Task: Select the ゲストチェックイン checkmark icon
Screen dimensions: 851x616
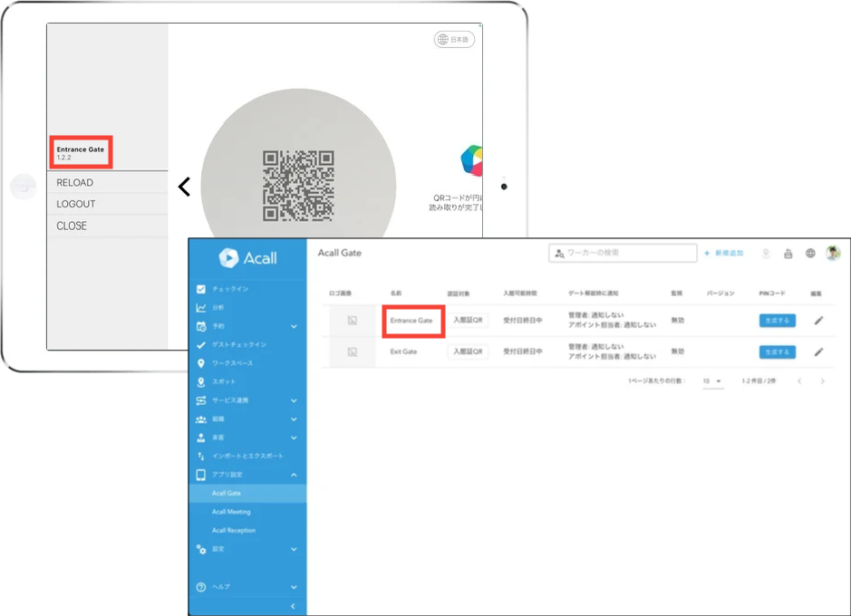Action: [x=201, y=345]
